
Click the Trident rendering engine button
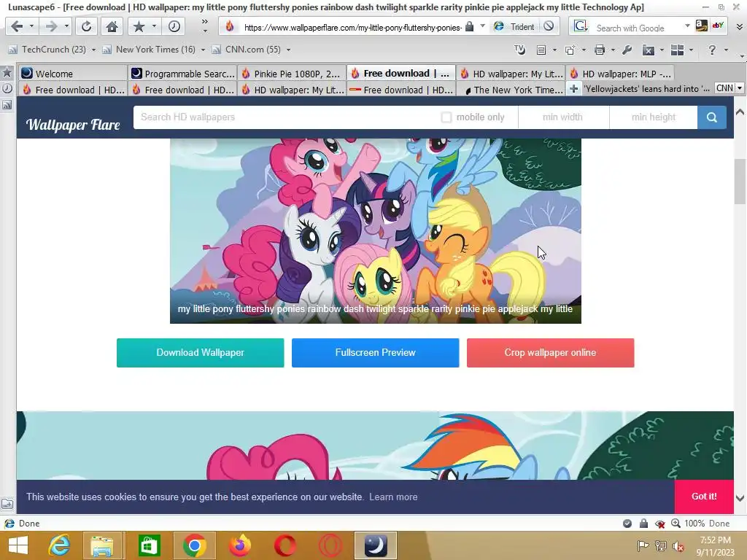(x=514, y=27)
